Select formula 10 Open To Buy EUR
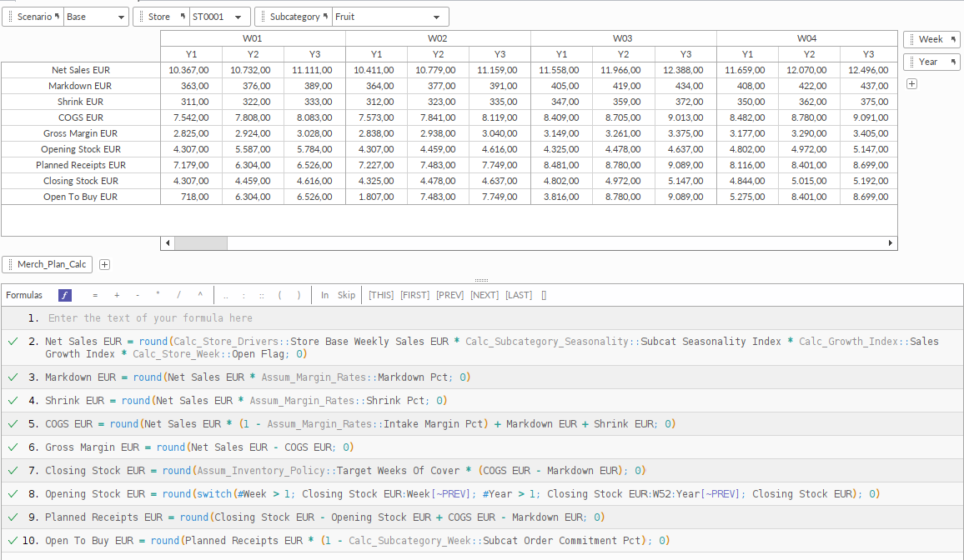This screenshot has width=964, height=560. 482,541
